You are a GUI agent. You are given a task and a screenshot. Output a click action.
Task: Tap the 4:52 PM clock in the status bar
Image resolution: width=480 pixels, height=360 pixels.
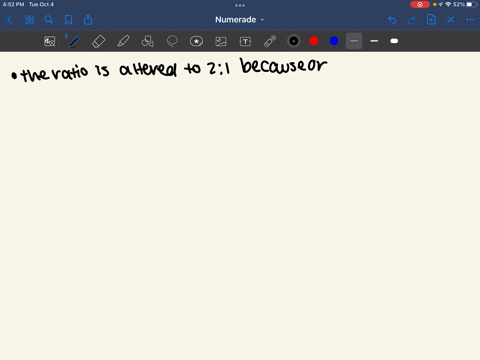[x=13, y=4]
